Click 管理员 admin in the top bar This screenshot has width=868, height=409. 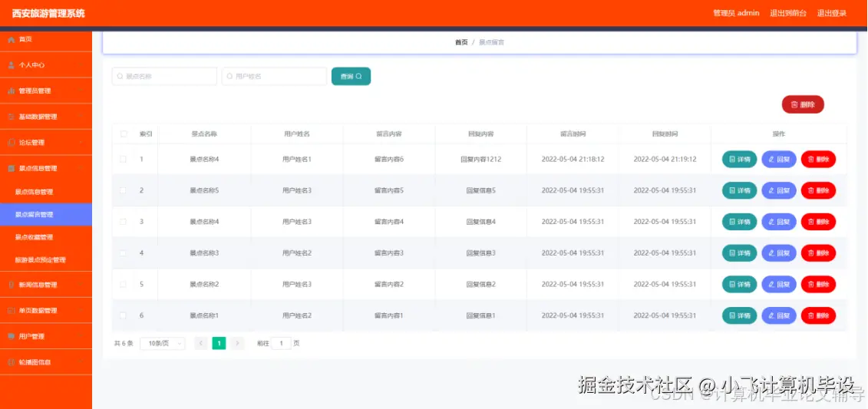[736, 13]
